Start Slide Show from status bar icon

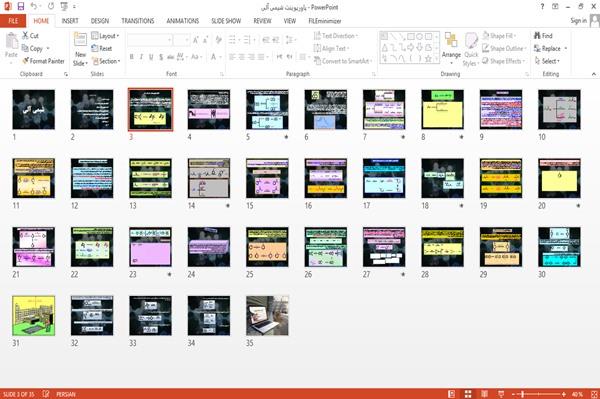[x=501, y=394]
